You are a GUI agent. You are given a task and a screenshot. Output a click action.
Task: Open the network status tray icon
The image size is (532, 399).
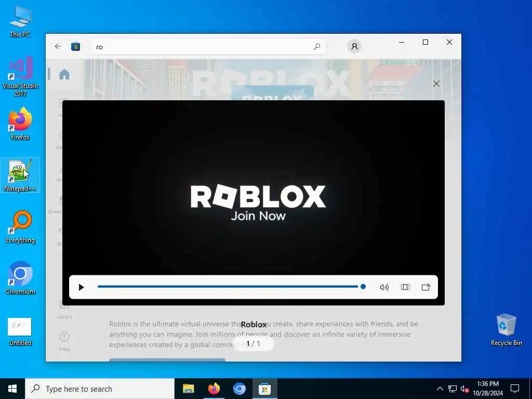click(x=453, y=389)
